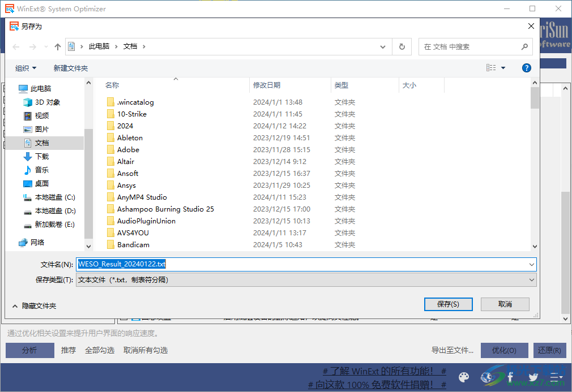Open the 保存类型 file type dropdown

[x=531, y=279]
